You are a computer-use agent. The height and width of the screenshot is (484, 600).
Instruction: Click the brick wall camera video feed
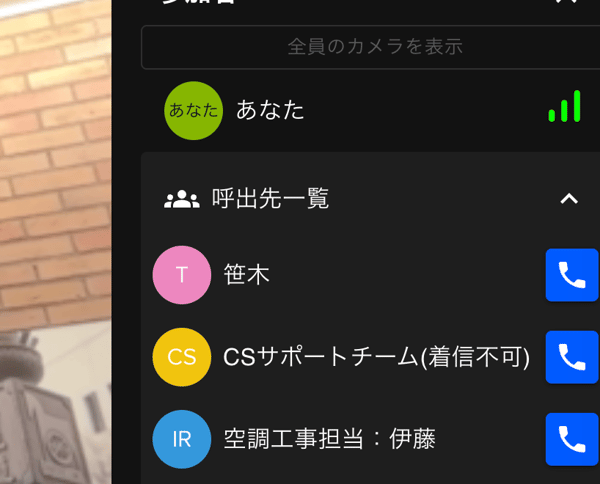56,242
